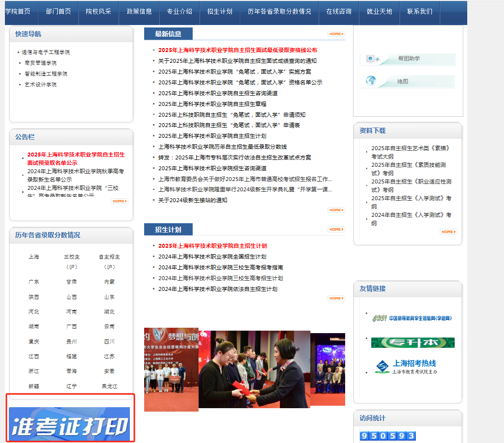The image size is (504, 443).
Task: Click MORE beside the 招生计划 heading
Action: (x=336, y=229)
